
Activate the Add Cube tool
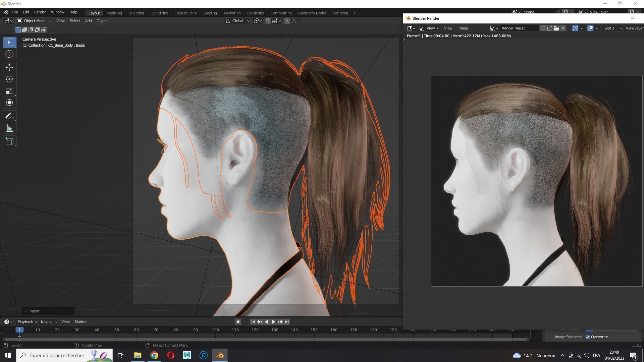(x=9, y=141)
